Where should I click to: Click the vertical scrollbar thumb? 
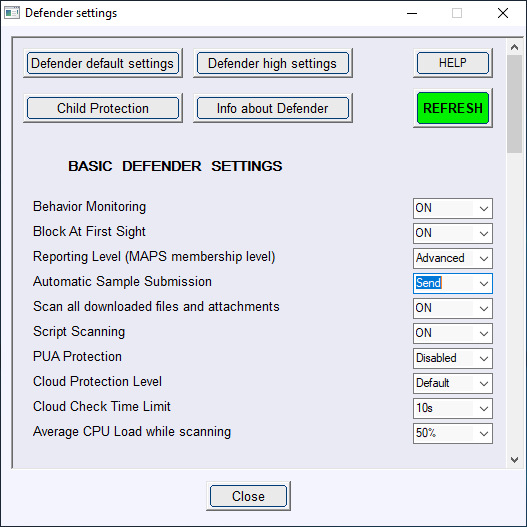[x=514, y=104]
